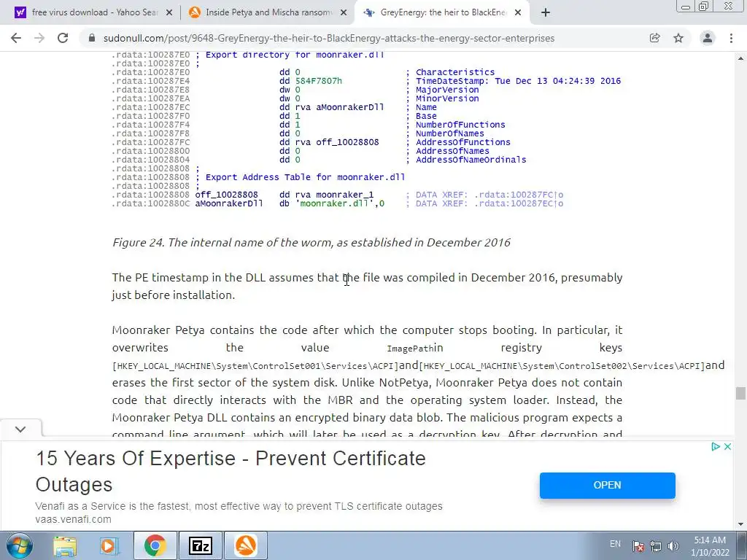Click vaas.venafi.com ad link
This screenshot has width=747, height=560.
[x=74, y=519]
